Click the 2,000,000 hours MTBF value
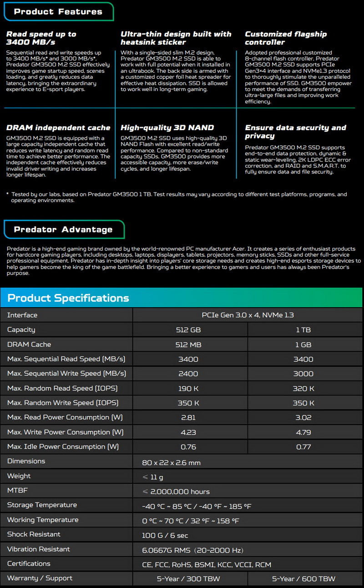Viewport: 364px width, 588px height. pyautogui.click(x=176, y=492)
